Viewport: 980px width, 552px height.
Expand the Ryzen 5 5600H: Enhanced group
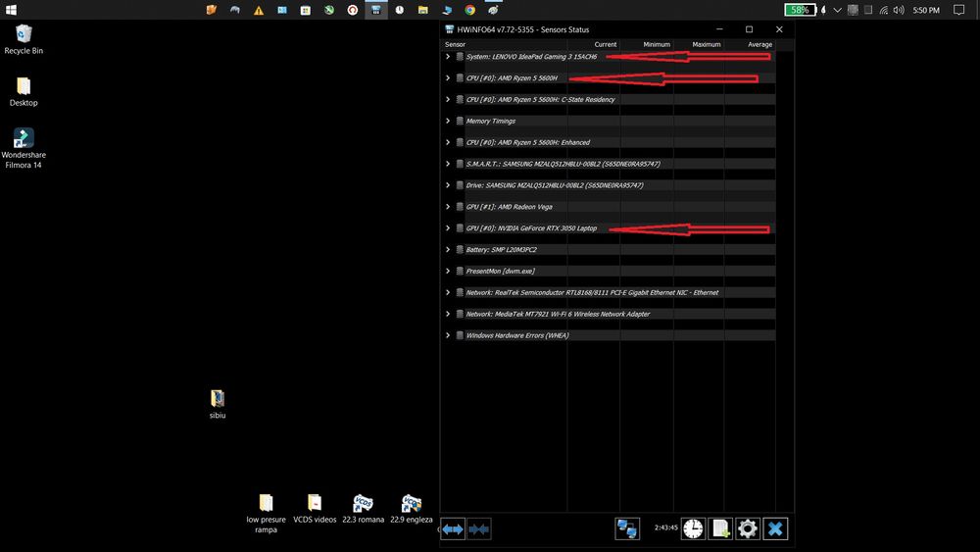tap(448, 142)
